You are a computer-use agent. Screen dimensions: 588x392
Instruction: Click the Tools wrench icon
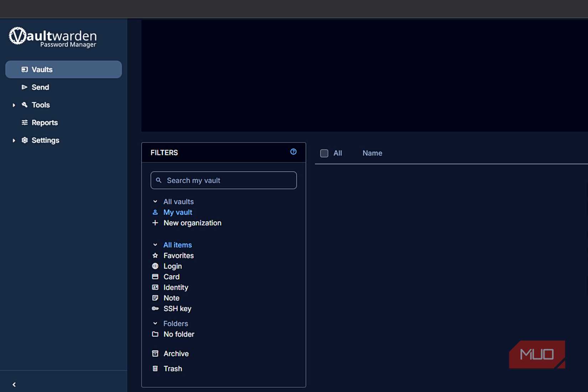tap(25, 105)
